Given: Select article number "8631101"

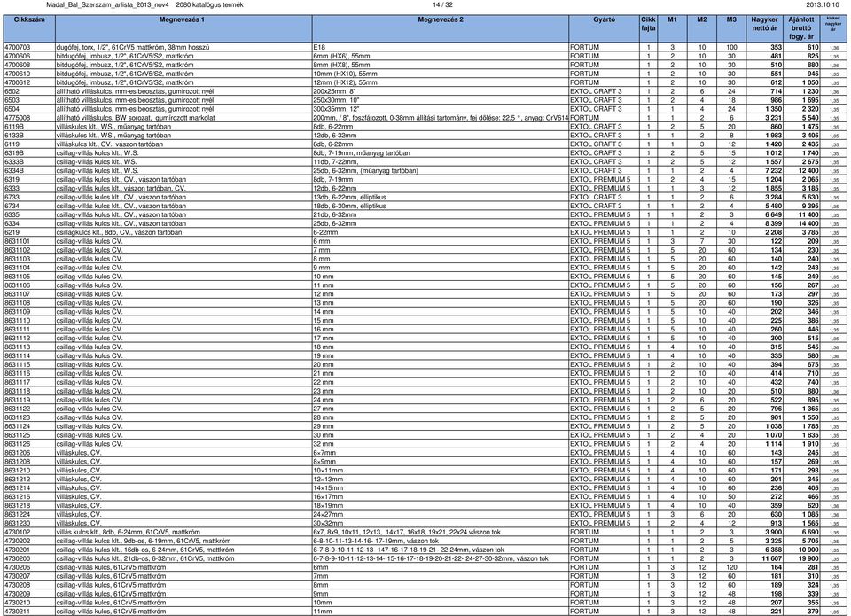Looking at the screenshot, I should click(x=18, y=241).
